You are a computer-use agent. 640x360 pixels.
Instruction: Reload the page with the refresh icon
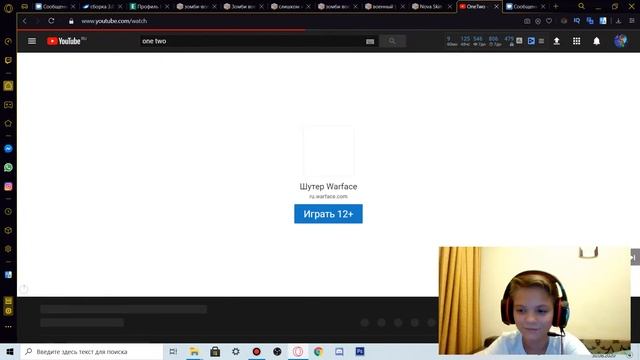(x=51, y=21)
